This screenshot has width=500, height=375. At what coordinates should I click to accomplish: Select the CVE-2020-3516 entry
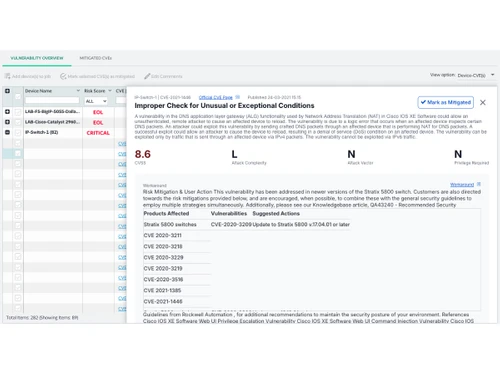pyautogui.click(x=163, y=279)
